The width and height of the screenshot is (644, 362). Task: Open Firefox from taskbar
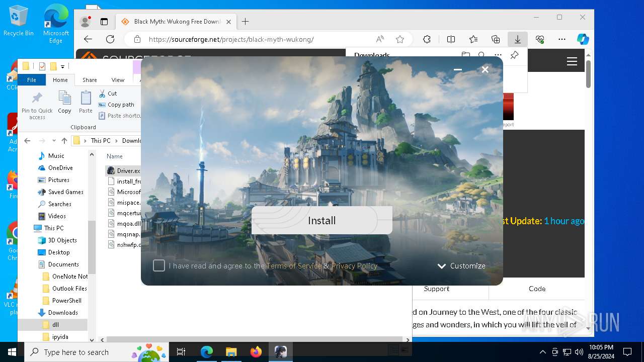coord(256,352)
